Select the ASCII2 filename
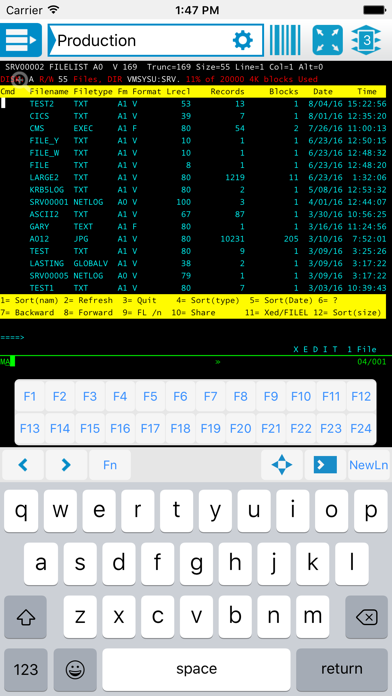This screenshot has width=392, height=696. (44, 214)
